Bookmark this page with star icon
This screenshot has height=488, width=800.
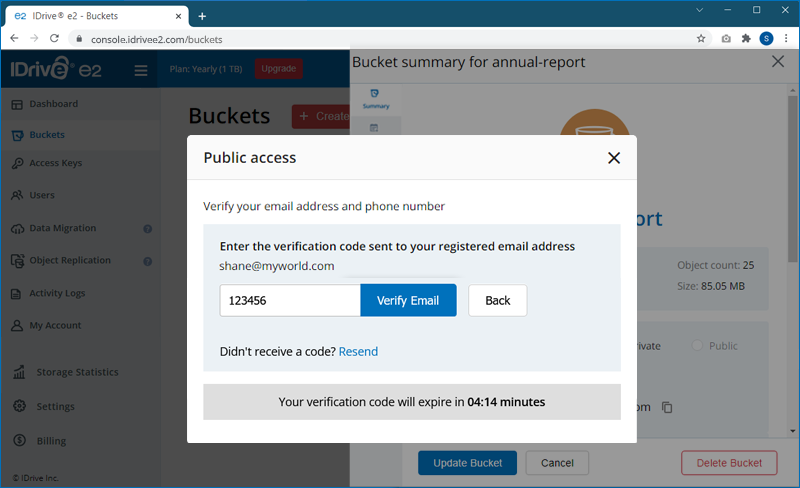click(701, 39)
